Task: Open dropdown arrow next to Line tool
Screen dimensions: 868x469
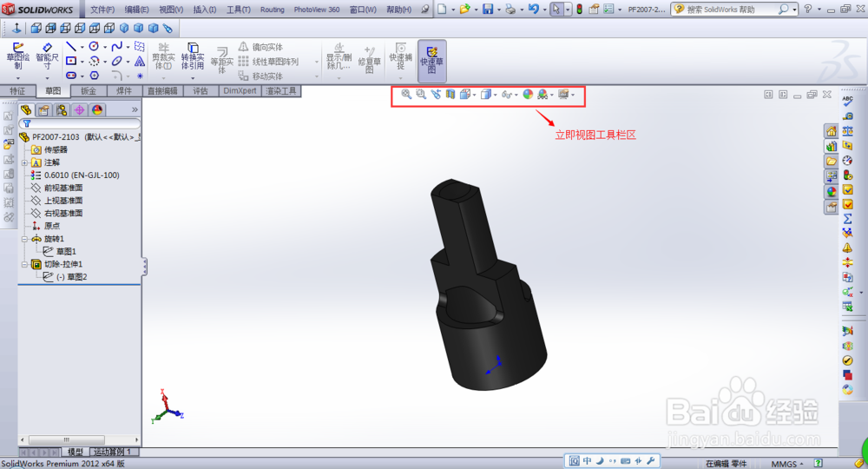Action: [x=82, y=47]
